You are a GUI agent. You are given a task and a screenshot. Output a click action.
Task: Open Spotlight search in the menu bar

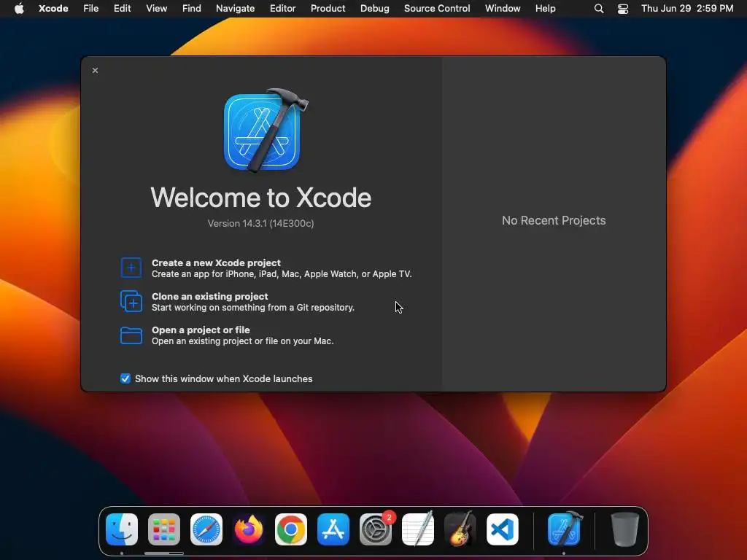(x=599, y=9)
